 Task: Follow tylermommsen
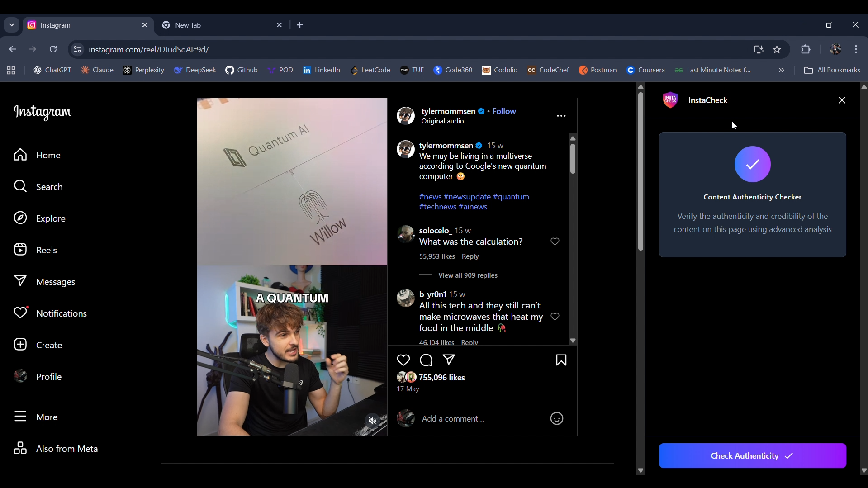pyautogui.click(x=504, y=111)
